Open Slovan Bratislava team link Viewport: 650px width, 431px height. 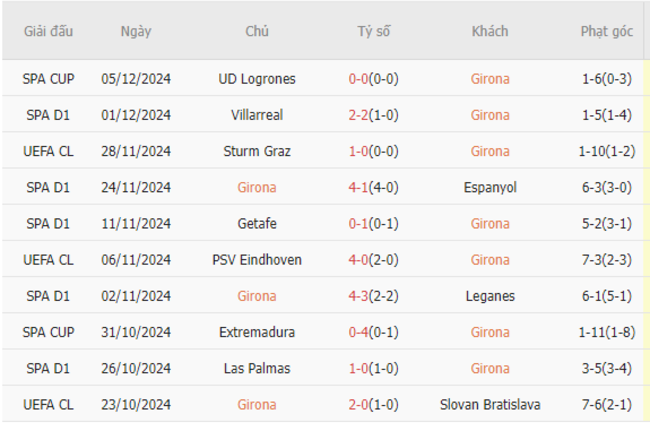490,404
